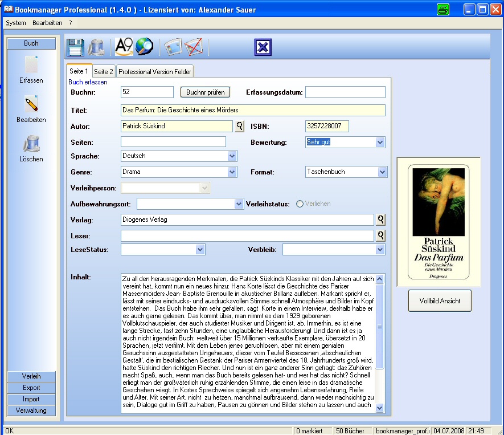Click the search magnifier next to Autor
The image size is (504, 435).
(x=239, y=126)
